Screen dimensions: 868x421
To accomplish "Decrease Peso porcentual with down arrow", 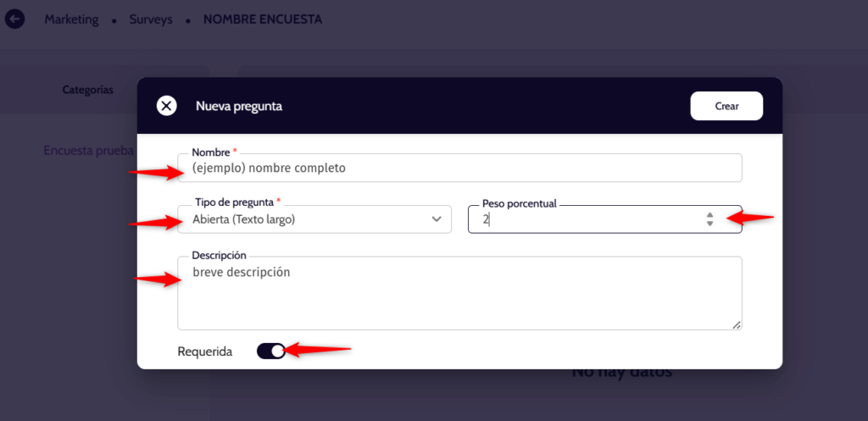I will pyautogui.click(x=709, y=224).
